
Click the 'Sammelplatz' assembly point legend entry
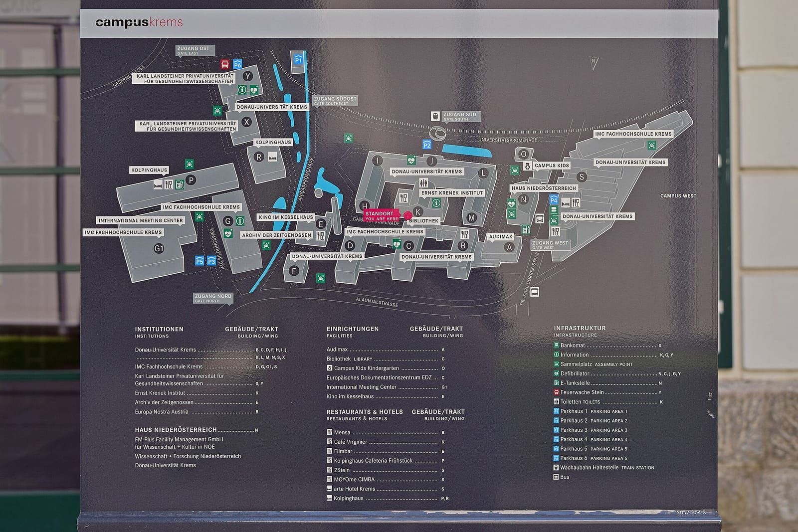point(593,364)
